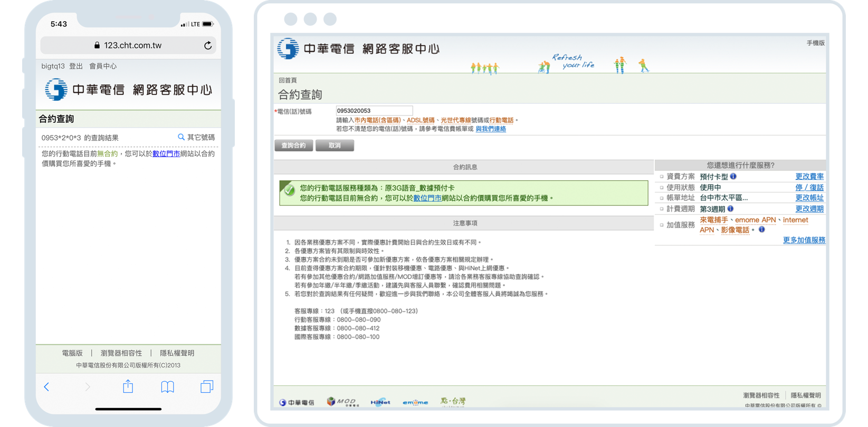Tap 電腦版 in phone footer
This screenshot has height=427, width=868.
point(72,353)
